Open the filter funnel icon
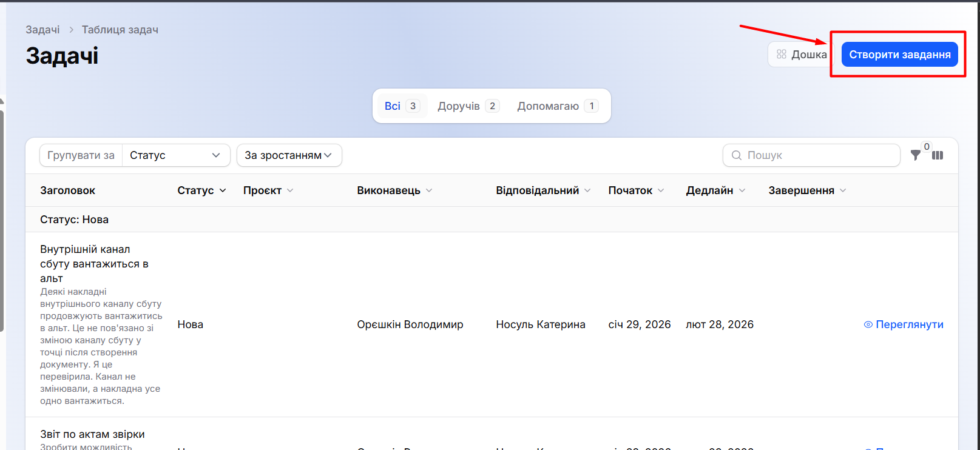 point(916,155)
